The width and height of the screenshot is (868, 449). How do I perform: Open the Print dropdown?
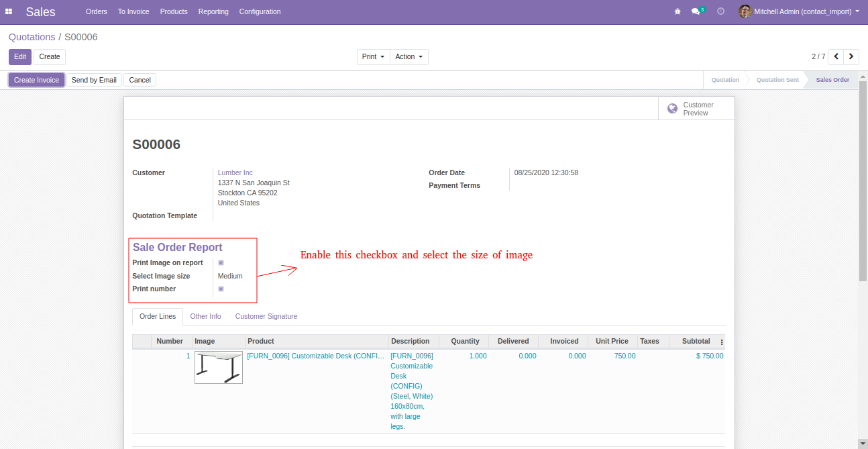click(x=373, y=57)
